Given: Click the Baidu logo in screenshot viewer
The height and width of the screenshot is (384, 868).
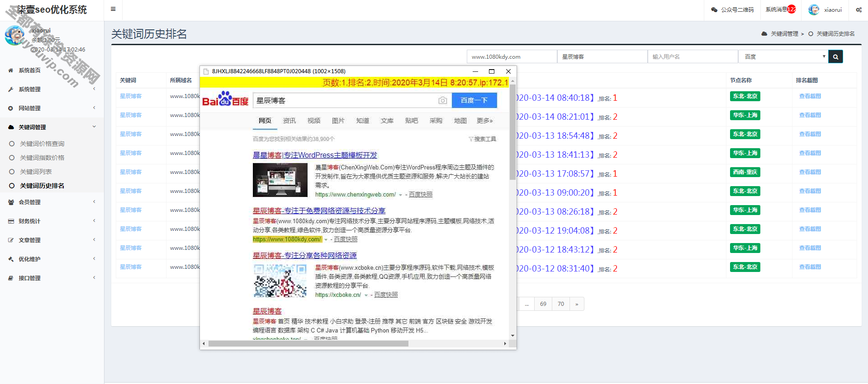Looking at the screenshot, I should (x=225, y=99).
